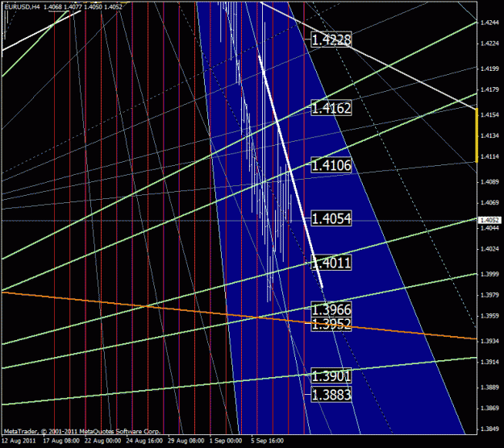The image size is (504, 448).
Task: Click the 1.4228 price label
Action: tap(331, 39)
